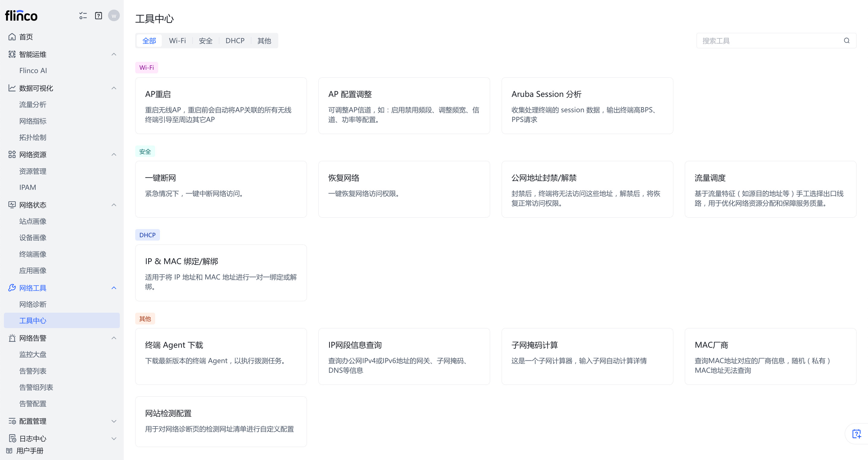Click the wrench icon for 网络工具
This screenshot has height=460, width=868.
pyautogui.click(x=12, y=288)
